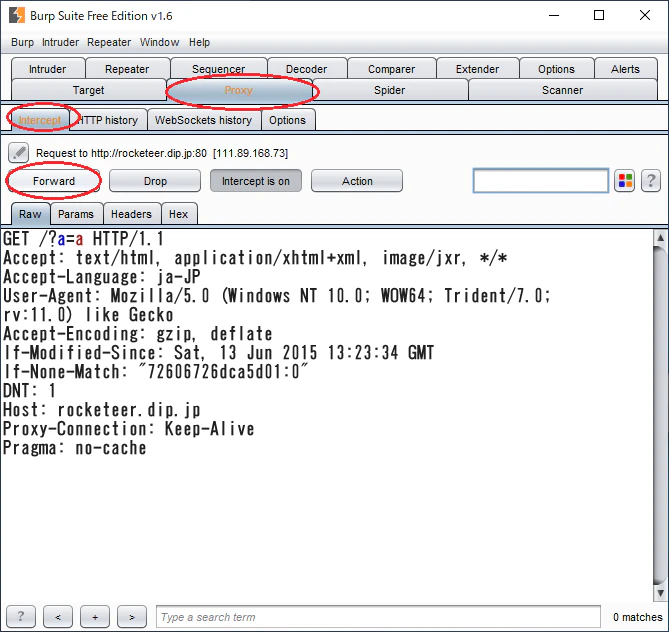The height and width of the screenshot is (632, 669).
Task: Click the Proxy-Connection: Keep-Alive line
Action: click(x=128, y=429)
